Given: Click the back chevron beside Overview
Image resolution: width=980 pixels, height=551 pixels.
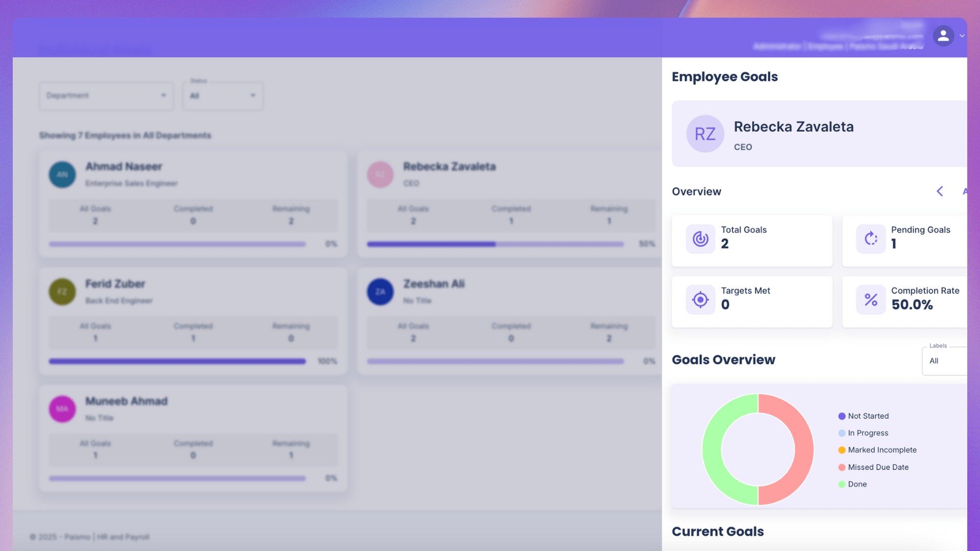Looking at the screenshot, I should [940, 191].
